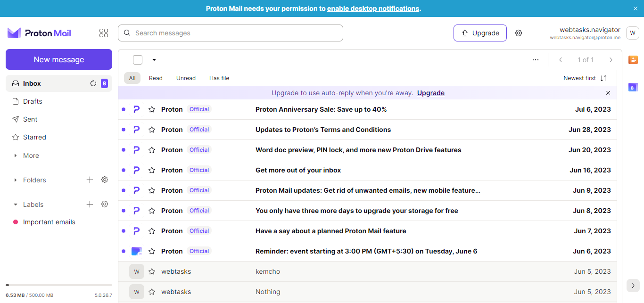Viewport: 644px width, 303px height.
Task: Click Upgrade link in auto-reply banner
Action: [431, 93]
